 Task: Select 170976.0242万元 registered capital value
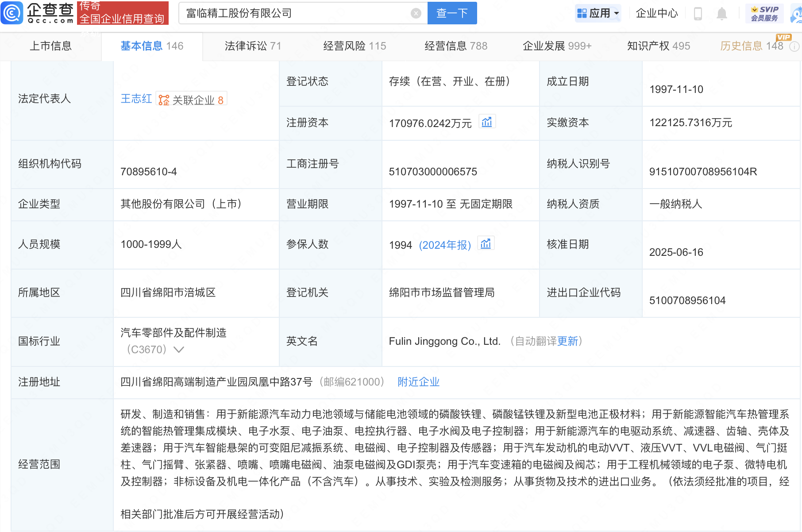click(x=430, y=123)
